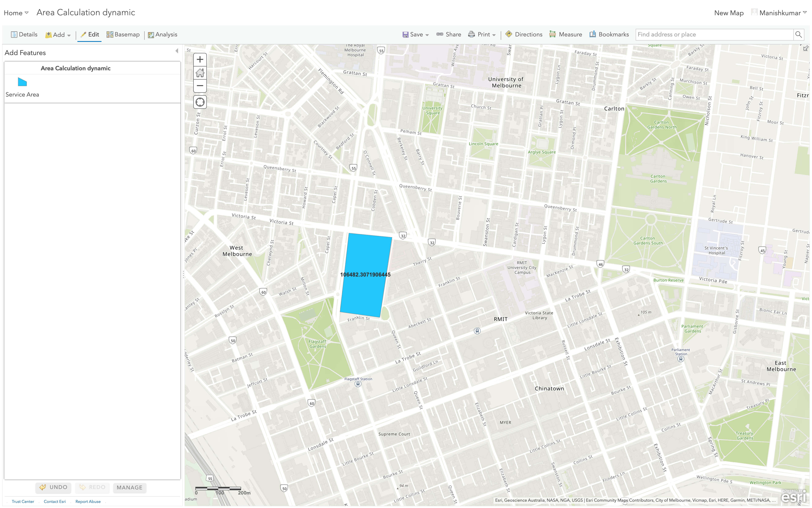Print the map
812x508 pixels.
pos(479,35)
